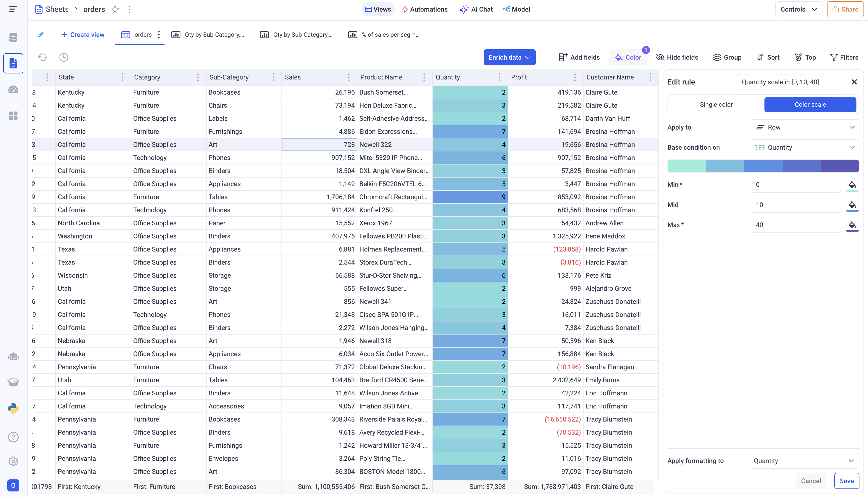Image resolution: width=868 pixels, height=497 pixels.
Task: Click the pin views icon
Action: (x=41, y=34)
